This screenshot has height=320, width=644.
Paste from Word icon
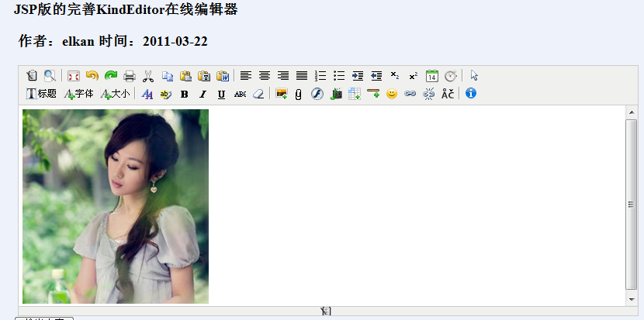tap(223, 76)
